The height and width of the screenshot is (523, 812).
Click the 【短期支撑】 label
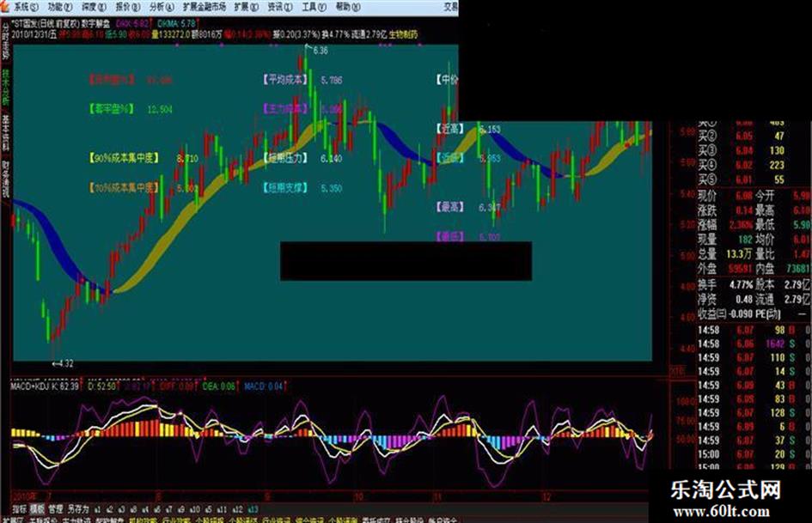pos(286,187)
